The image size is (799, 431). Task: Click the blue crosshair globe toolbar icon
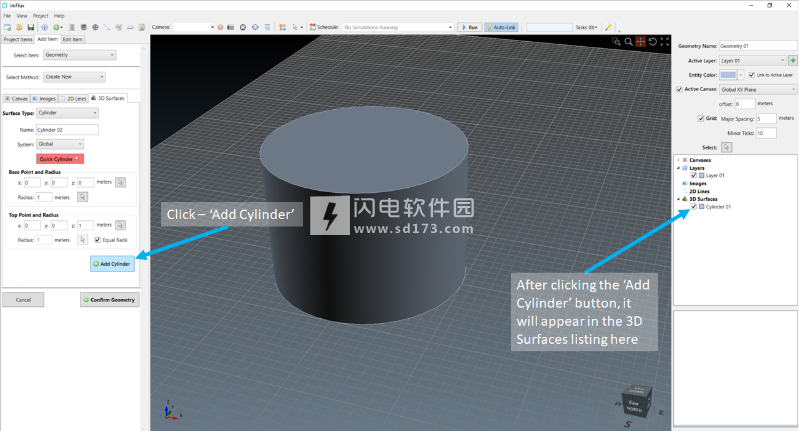pos(95,27)
